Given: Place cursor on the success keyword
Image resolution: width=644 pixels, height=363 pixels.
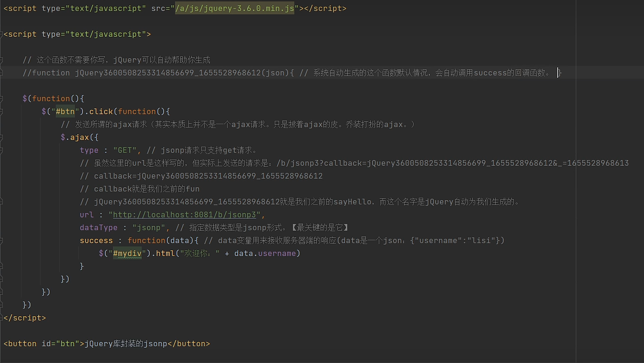Looking at the screenshot, I should [x=96, y=240].
